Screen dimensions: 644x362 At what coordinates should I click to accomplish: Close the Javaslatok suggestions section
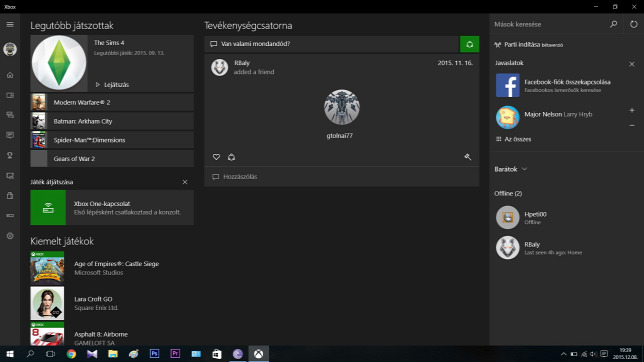point(632,64)
